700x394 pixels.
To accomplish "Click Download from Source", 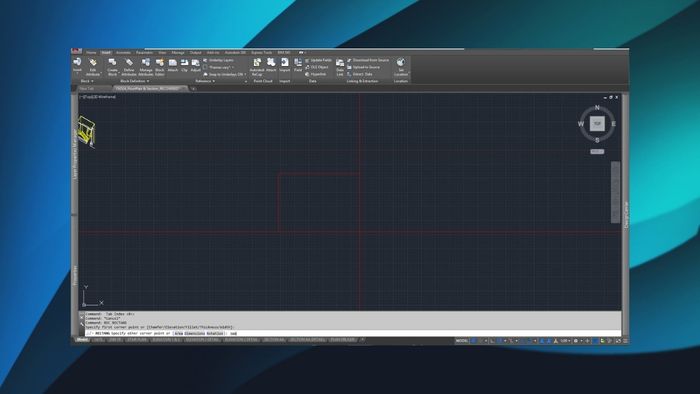I will pos(368,60).
